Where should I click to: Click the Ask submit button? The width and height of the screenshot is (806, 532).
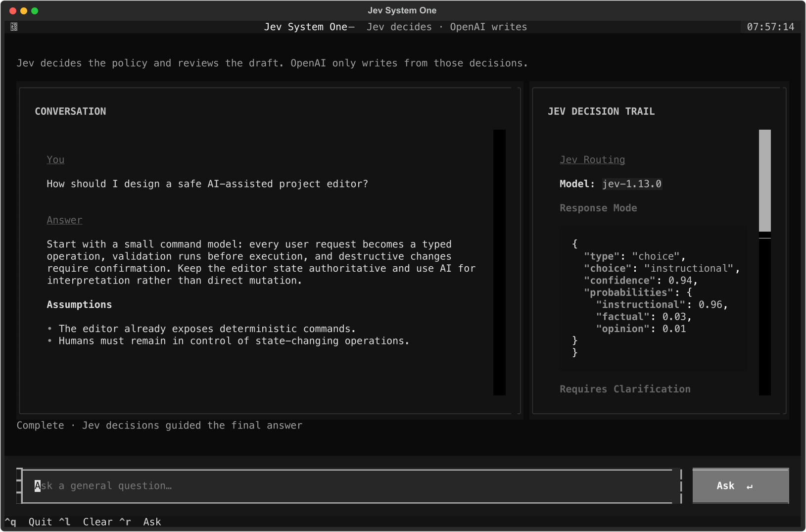coord(740,486)
